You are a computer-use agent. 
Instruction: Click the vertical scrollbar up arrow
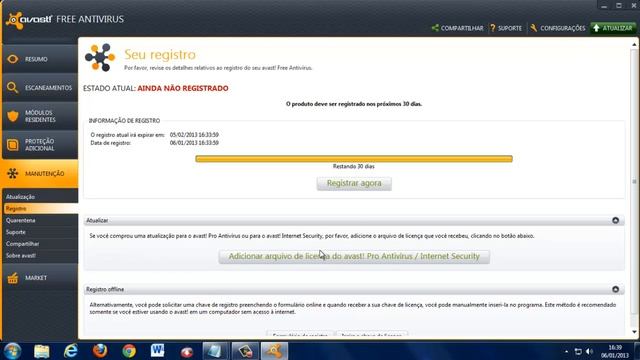click(x=634, y=44)
